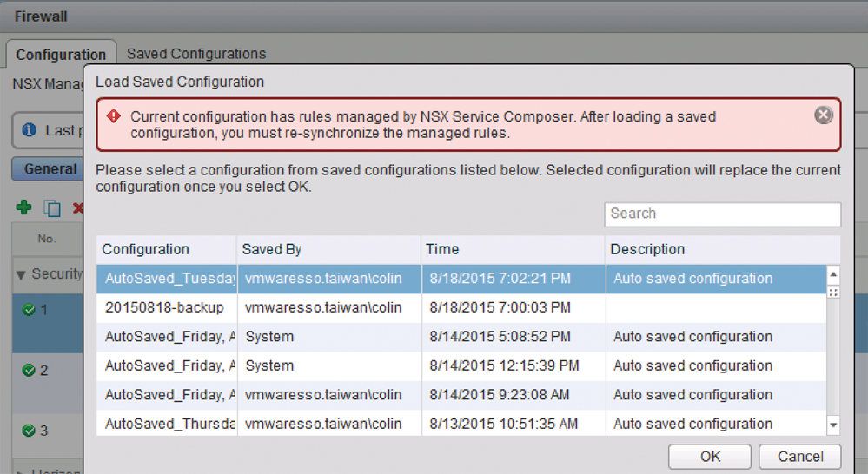Viewport: 868px width, 474px height.
Task: Focus the Search input field
Action: pyautogui.click(x=722, y=214)
